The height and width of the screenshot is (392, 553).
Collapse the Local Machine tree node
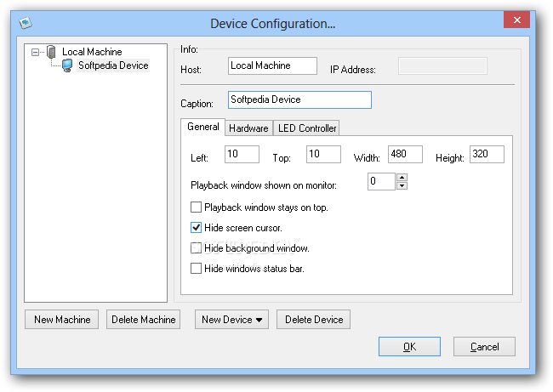(35, 52)
